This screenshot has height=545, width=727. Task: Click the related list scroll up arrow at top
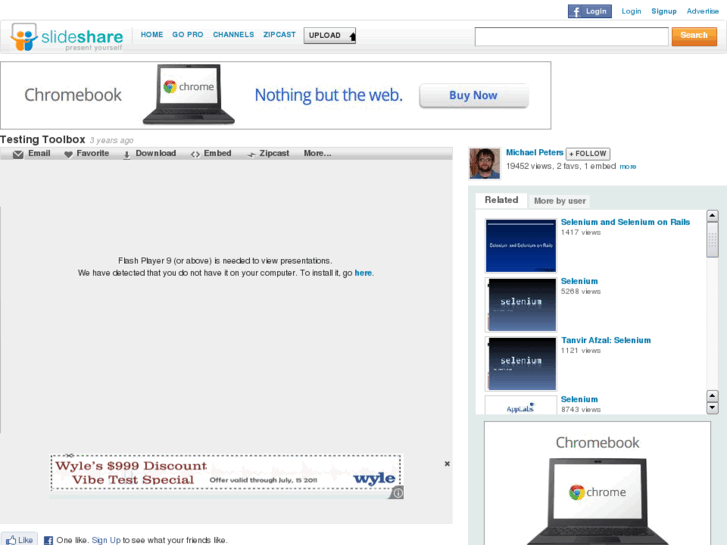point(712,216)
